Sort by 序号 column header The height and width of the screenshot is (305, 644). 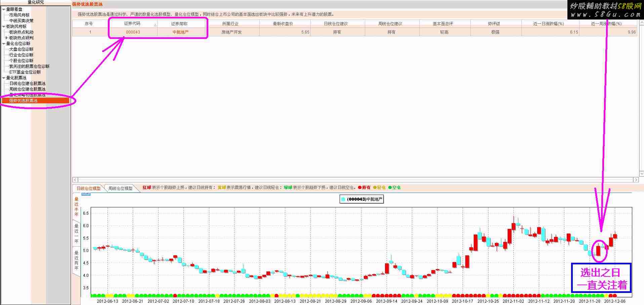point(89,24)
